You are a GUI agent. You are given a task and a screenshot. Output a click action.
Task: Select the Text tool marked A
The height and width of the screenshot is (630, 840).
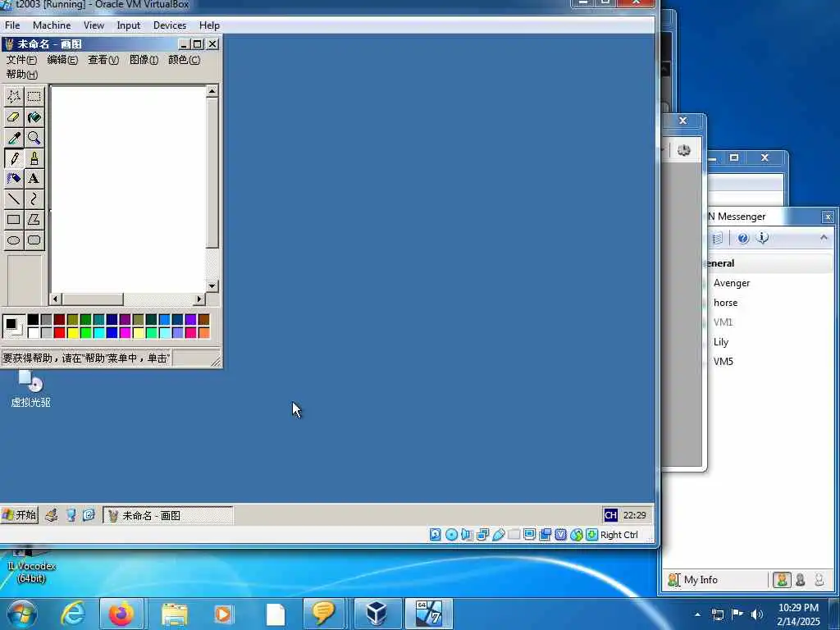coord(34,178)
